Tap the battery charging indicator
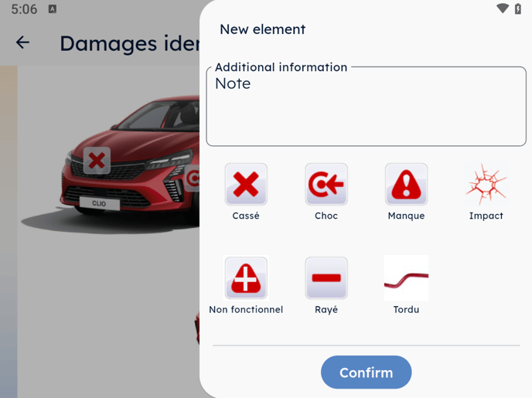Viewport: 532px width, 398px height. (518, 9)
